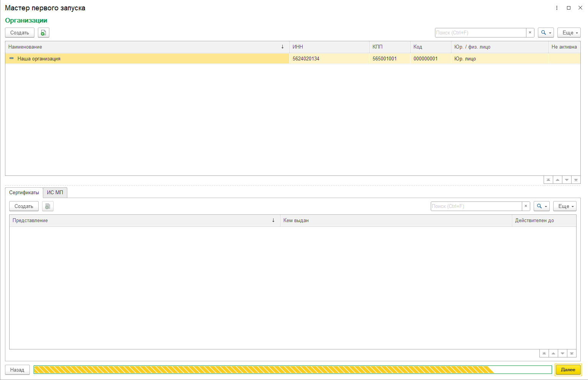Expand the top Еще menu for organizations
The width and height of the screenshot is (588, 380).
pyautogui.click(x=569, y=33)
